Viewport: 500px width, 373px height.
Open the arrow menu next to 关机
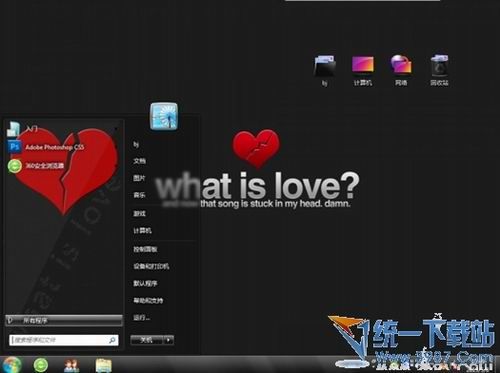(x=169, y=340)
